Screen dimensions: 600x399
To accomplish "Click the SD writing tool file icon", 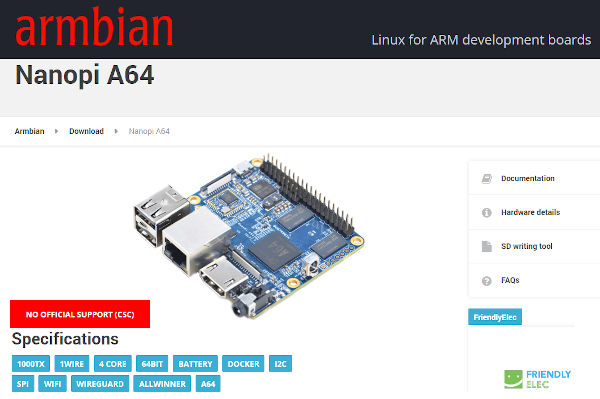I will (x=487, y=246).
